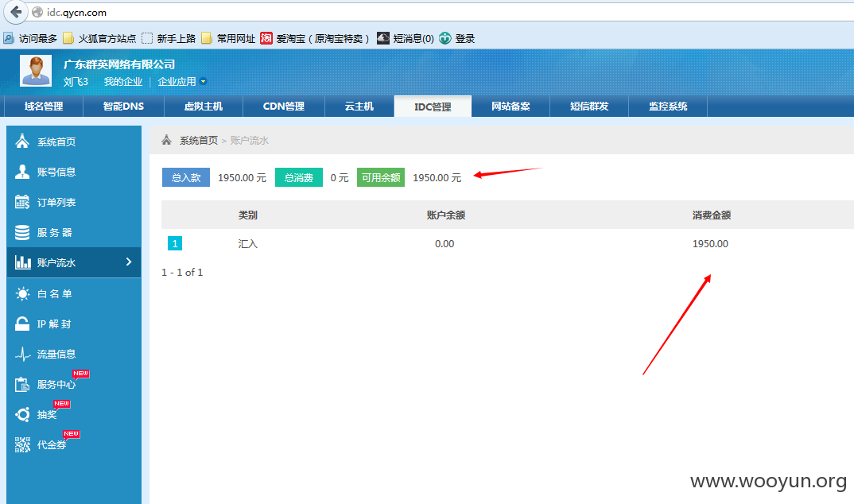
Task: Switch to the CDN管理 tab
Action: 284,107
